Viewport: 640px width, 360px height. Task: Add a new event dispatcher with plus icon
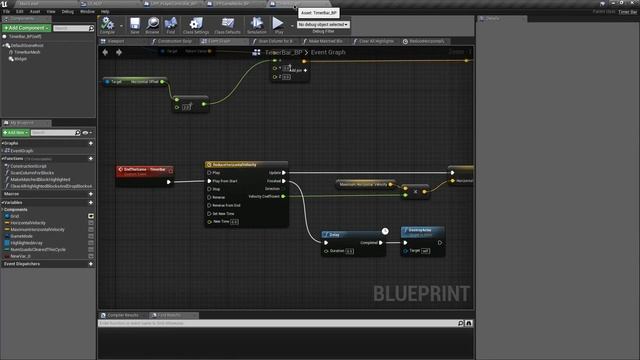(91, 264)
